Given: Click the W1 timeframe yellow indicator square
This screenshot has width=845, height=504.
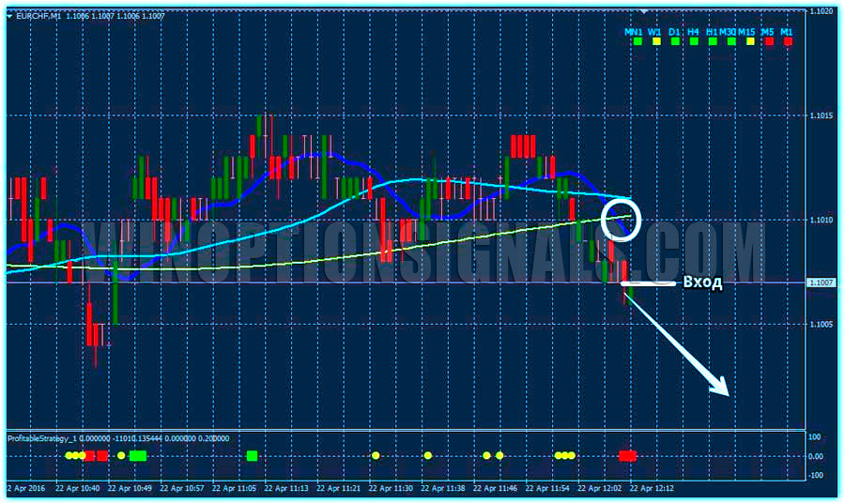Looking at the screenshot, I should tap(655, 43).
